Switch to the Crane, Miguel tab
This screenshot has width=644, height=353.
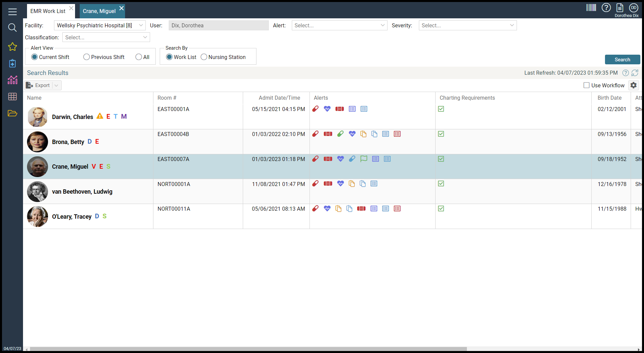(99, 11)
